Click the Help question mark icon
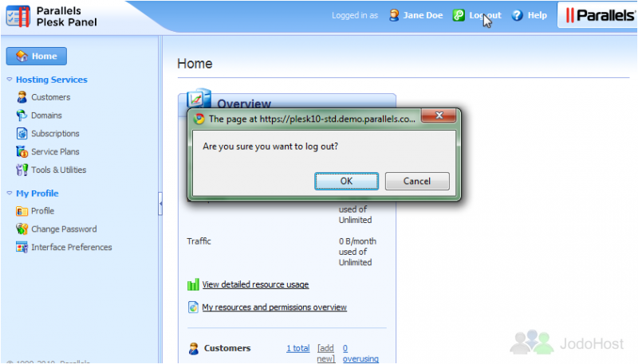Screen dimensions: 638x364 click(517, 15)
